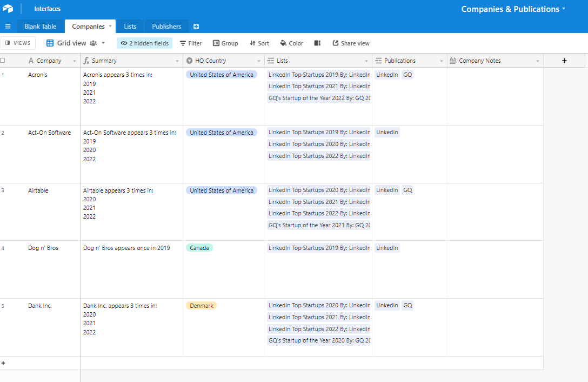
Task: Open the row height toolbar icon
Action: click(317, 43)
